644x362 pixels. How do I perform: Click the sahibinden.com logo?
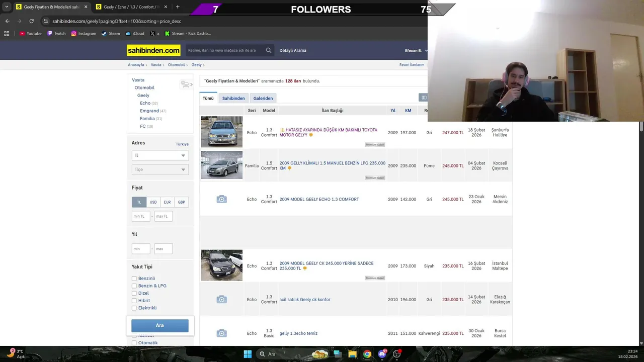pos(153,50)
